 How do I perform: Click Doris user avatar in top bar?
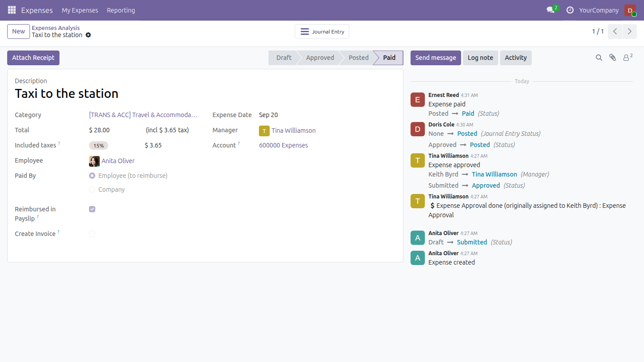tap(630, 10)
